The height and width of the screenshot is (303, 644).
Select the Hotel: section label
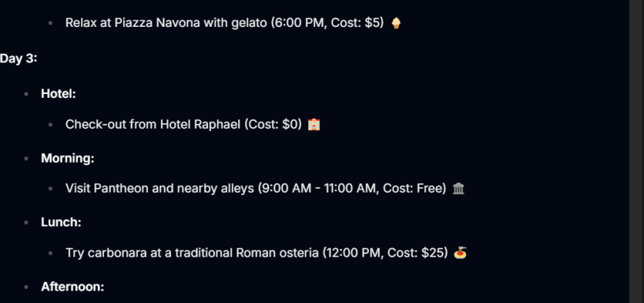[58, 94]
